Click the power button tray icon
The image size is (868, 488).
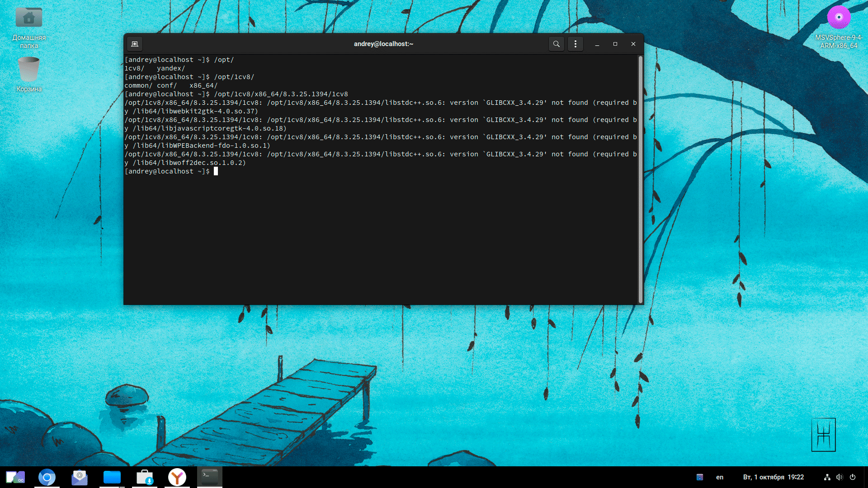tap(853, 477)
